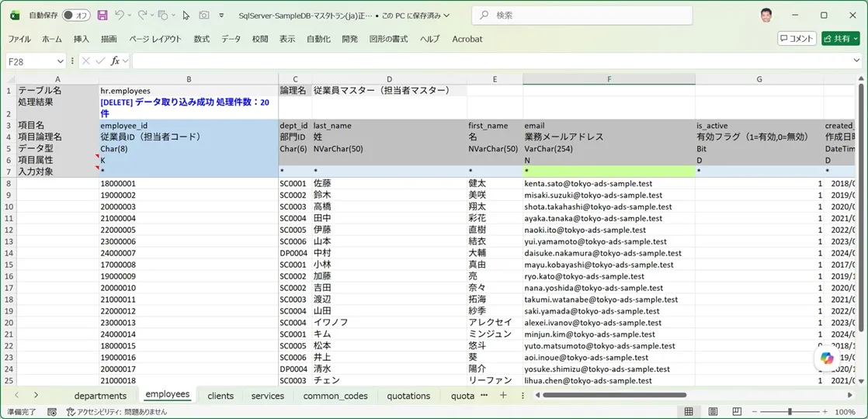This screenshot has width=868, height=419.
Task: Open the ページ レイアウト tab
Action: pos(155,40)
